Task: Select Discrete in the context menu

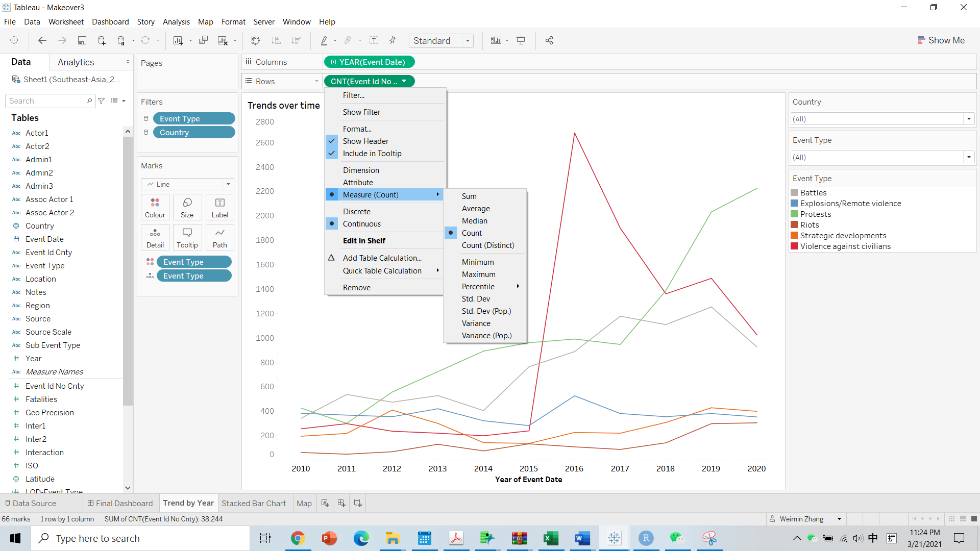Action: [356, 212]
